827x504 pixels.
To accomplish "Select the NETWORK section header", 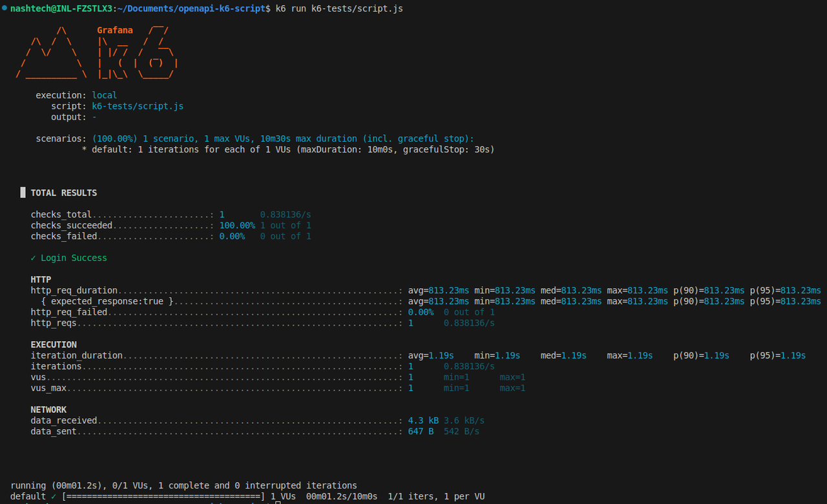I will (x=48, y=409).
